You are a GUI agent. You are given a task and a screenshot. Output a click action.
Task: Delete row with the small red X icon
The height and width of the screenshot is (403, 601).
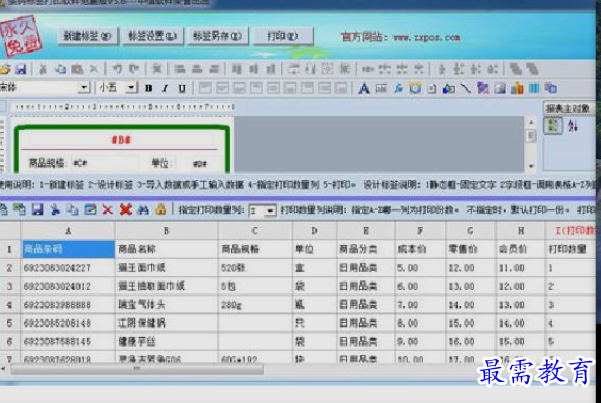[x=108, y=210]
